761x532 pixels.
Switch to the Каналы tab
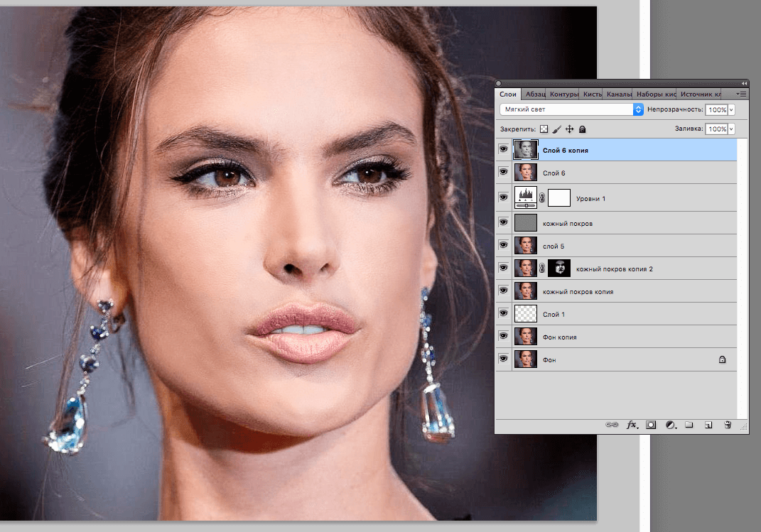coord(619,94)
